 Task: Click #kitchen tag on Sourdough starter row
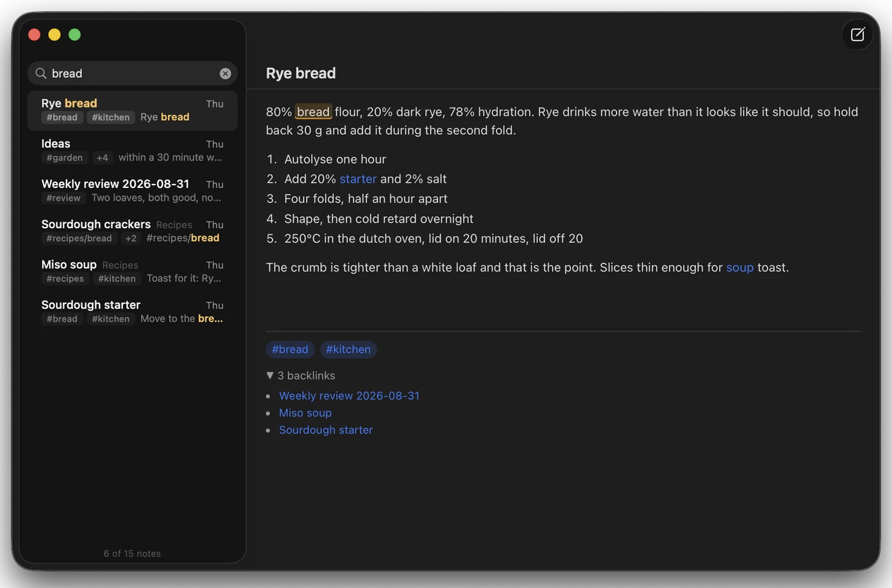tap(111, 319)
